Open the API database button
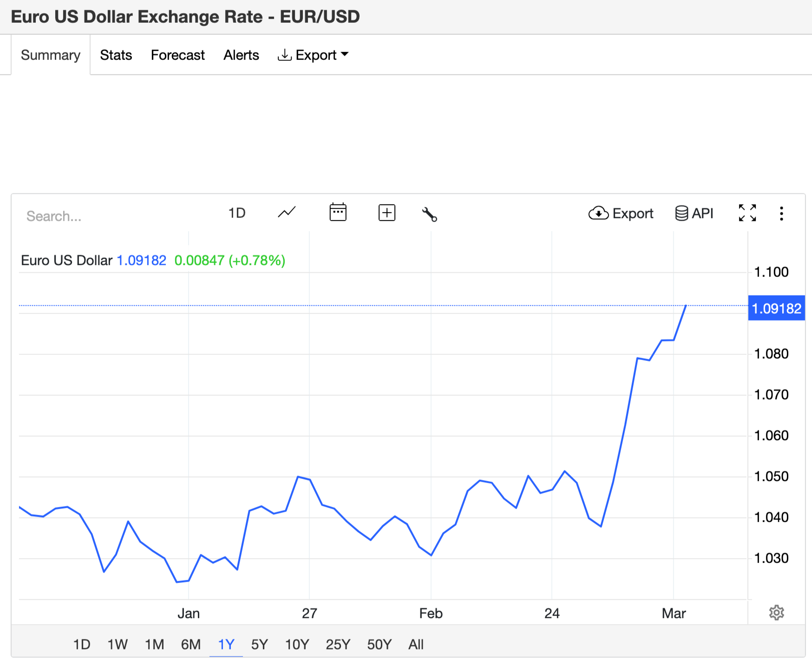Screen dimensions: 812x661 coord(694,213)
